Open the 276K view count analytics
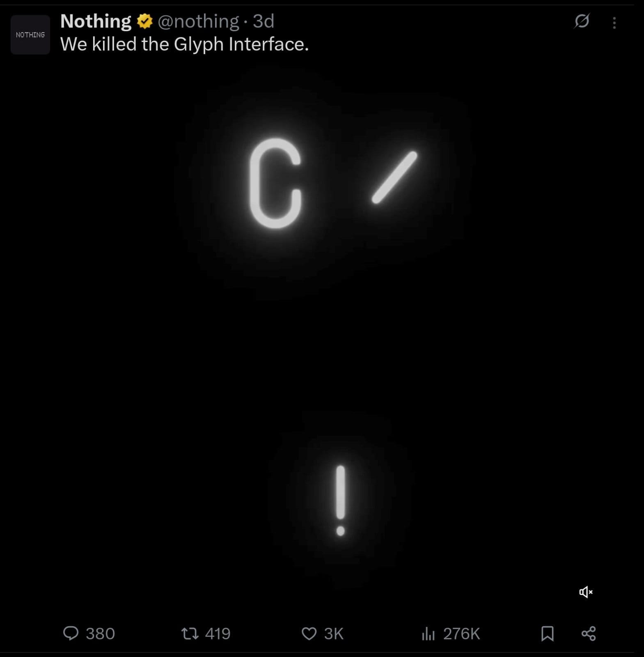 coord(461,634)
